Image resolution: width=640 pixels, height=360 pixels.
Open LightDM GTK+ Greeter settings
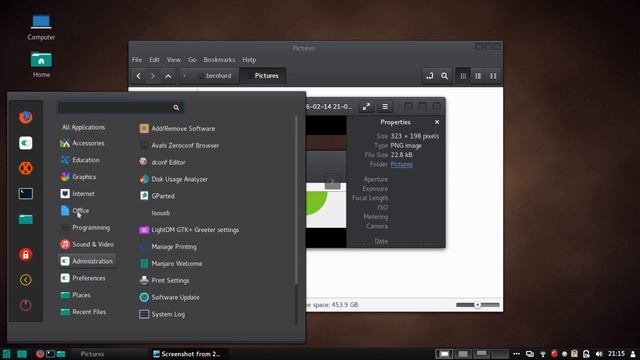tap(189, 230)
